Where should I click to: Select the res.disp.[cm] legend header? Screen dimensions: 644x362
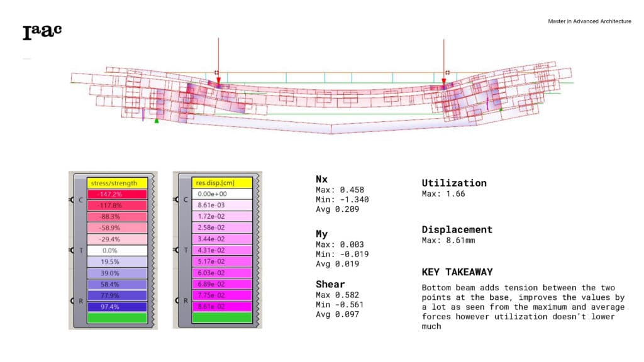(221, 183)
